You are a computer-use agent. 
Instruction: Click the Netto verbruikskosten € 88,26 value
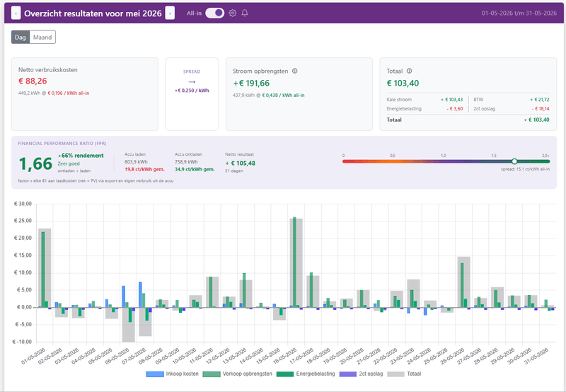[33, 81]
